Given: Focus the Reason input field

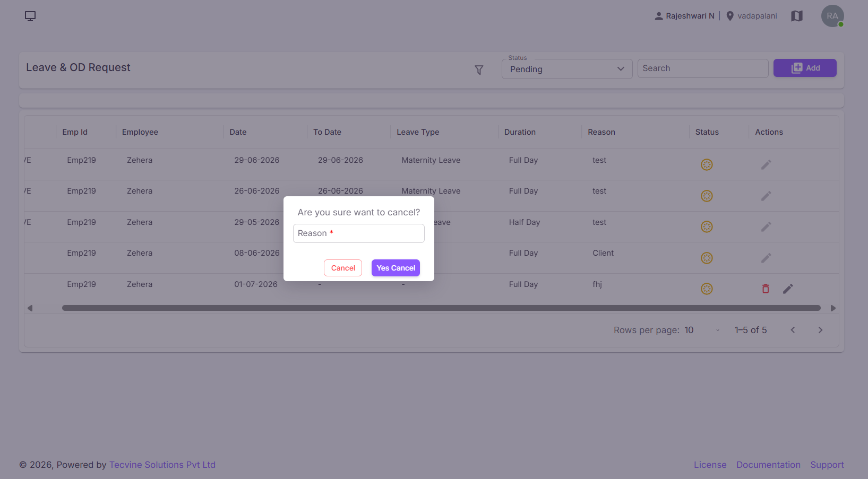Looking at the screenshot, I should pos(359,233).
